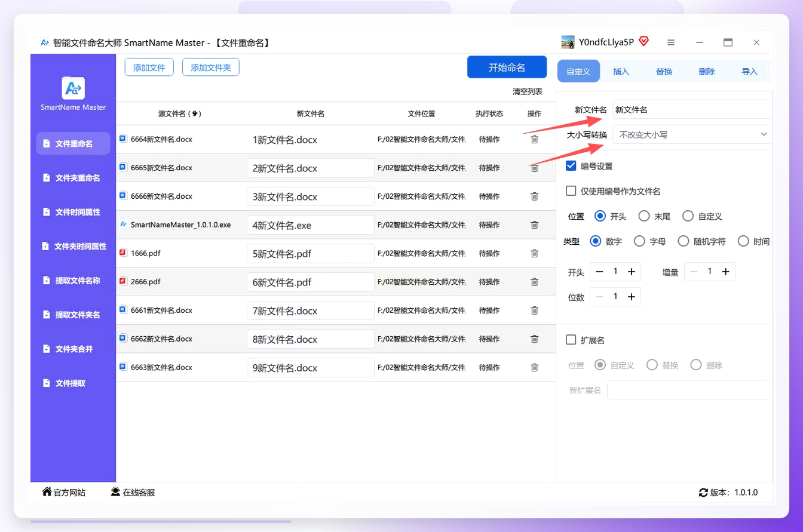Image resolution: width=803 pixels, height=532 pixels.
Task: Choose 数字 numbering type
Action: point(595,241)
